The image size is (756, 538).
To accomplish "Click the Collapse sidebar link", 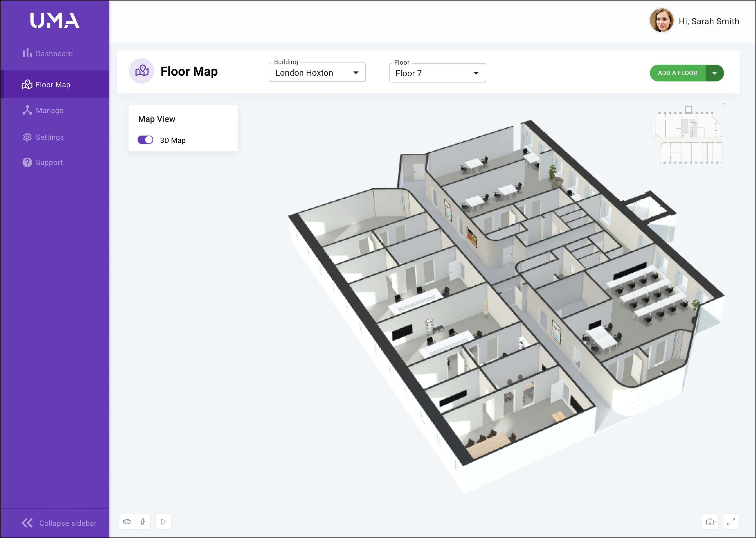I will coord(68,523).
